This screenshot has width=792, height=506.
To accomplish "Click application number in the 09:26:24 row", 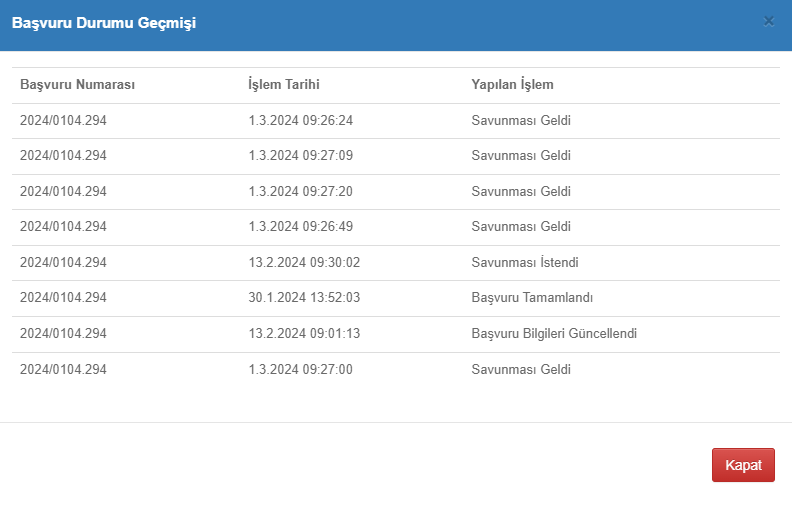I will click(x=63, y=120).
